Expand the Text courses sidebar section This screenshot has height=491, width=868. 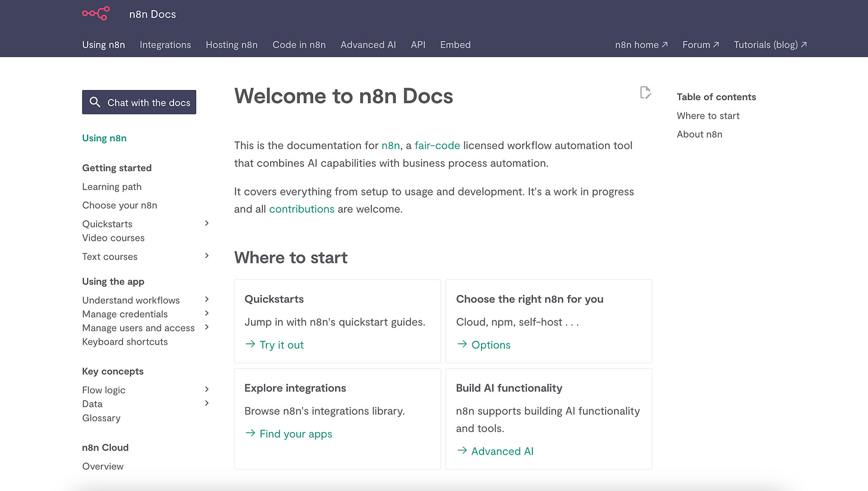[207, 256]
